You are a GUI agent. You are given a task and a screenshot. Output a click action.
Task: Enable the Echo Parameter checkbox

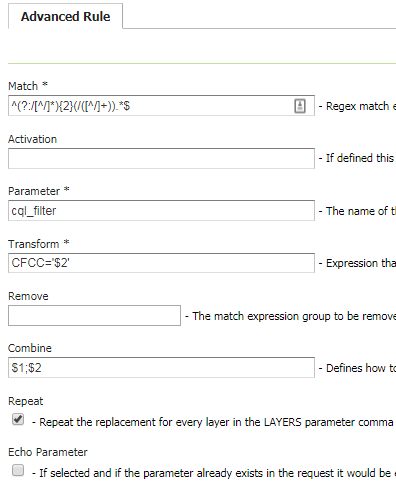[18, 470]
